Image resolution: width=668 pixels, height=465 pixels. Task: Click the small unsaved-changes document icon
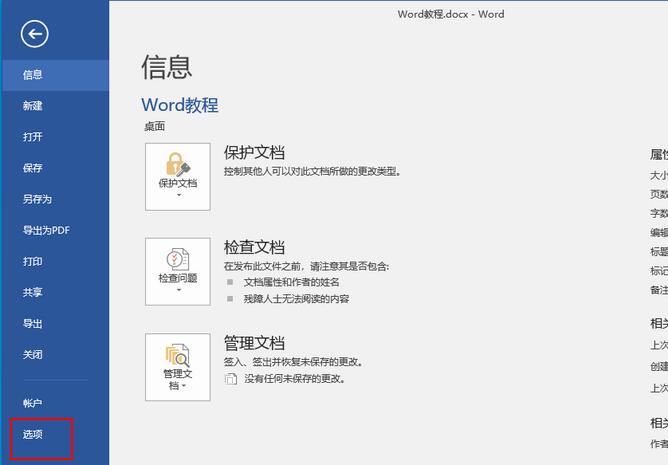coord(231,378)
